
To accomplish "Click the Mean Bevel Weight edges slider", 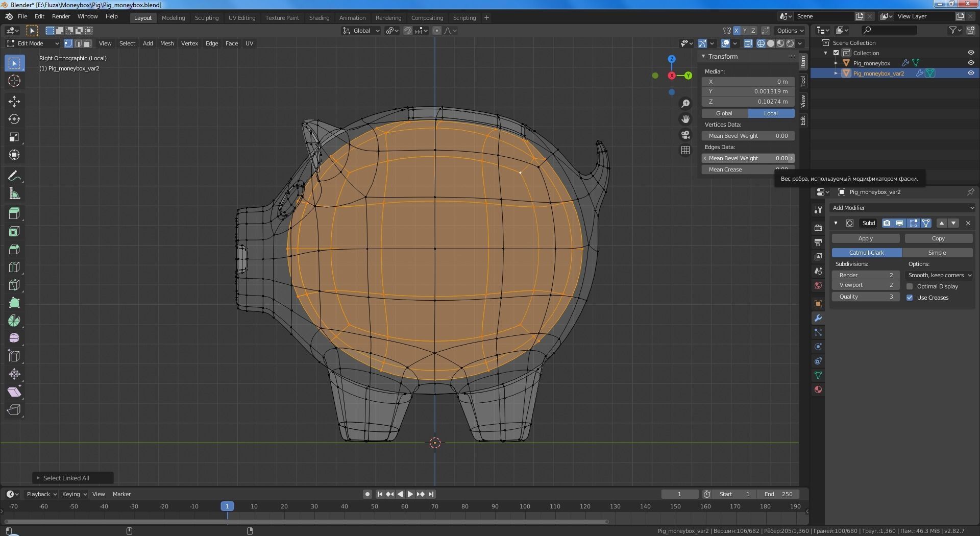I will (x=748, y=158).
